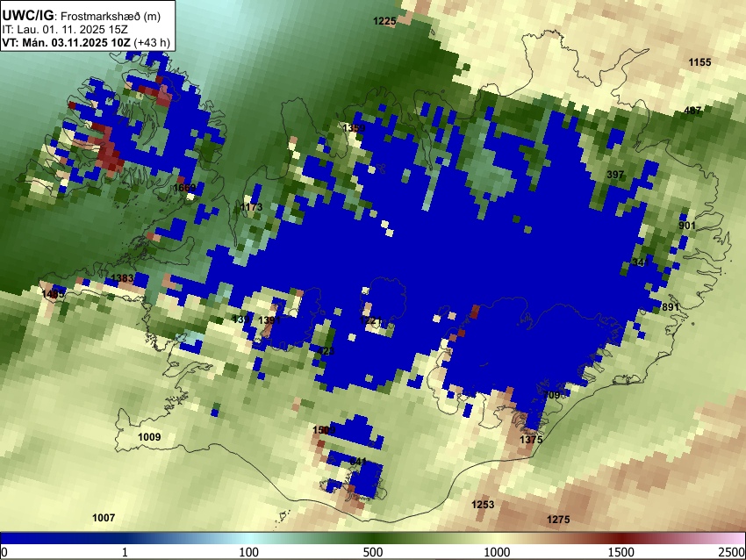This screenshot has height=560, width=746.
Task: Click the 901 value label
Action: [x=687, y=226]
